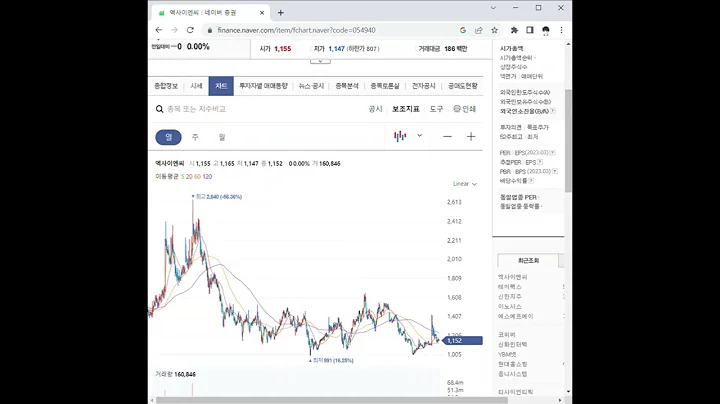The image size is (720, 404).
Task: Open 이노시스 from recent views
Action: pos(510,306)
